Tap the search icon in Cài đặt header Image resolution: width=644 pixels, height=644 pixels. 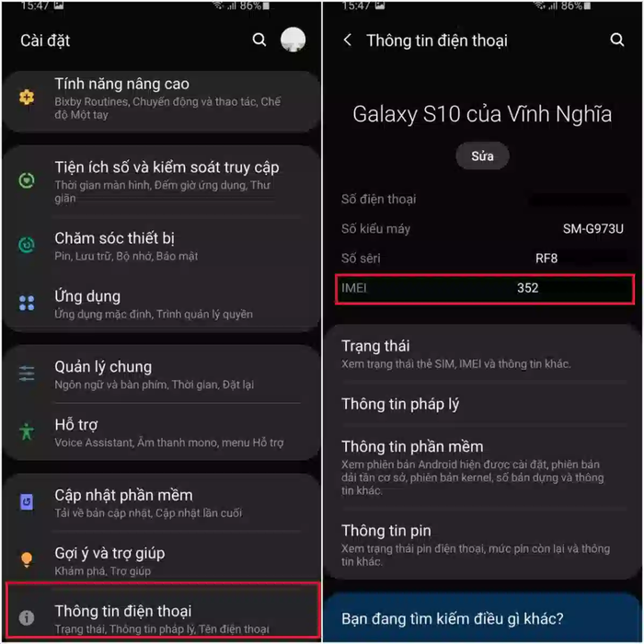[x=259, y=40]
